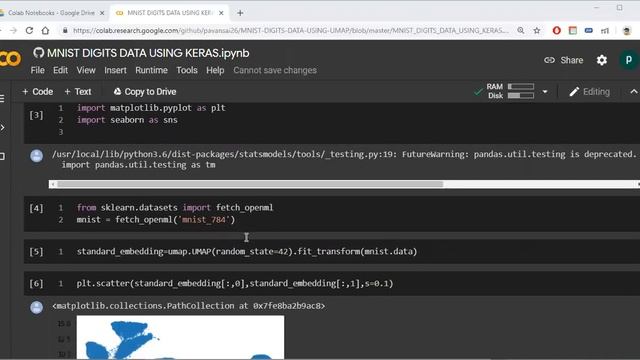640x360 pixels.
Task: Click code line 'import seaborn as sns'
Action: pos(127,120)
